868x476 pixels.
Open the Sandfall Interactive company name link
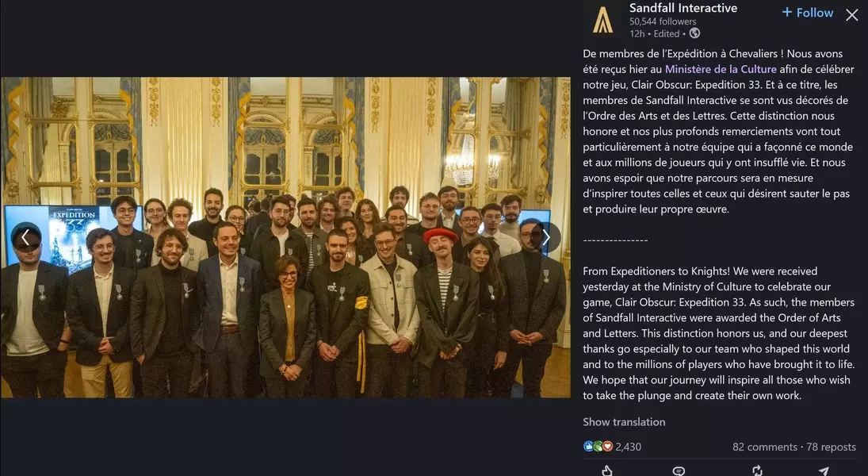[683, 8]
